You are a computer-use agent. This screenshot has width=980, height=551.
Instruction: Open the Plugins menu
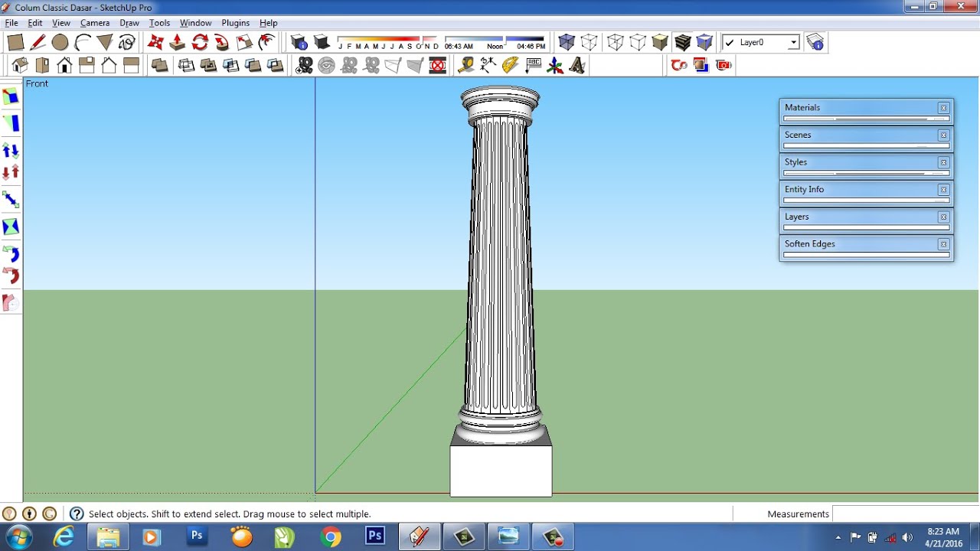236,23
